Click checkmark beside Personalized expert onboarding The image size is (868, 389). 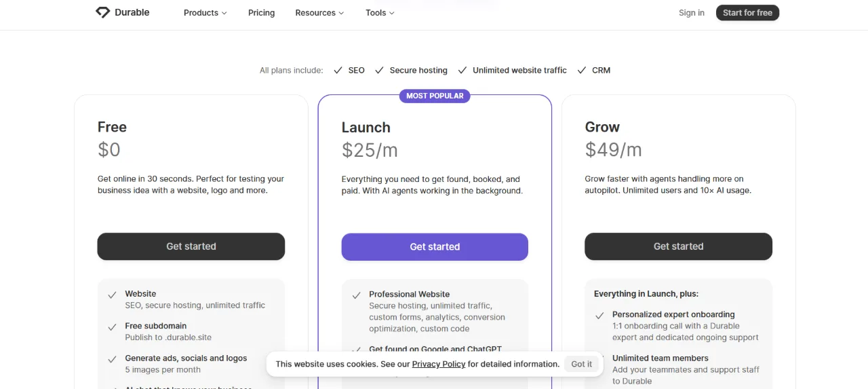(599, 316)
